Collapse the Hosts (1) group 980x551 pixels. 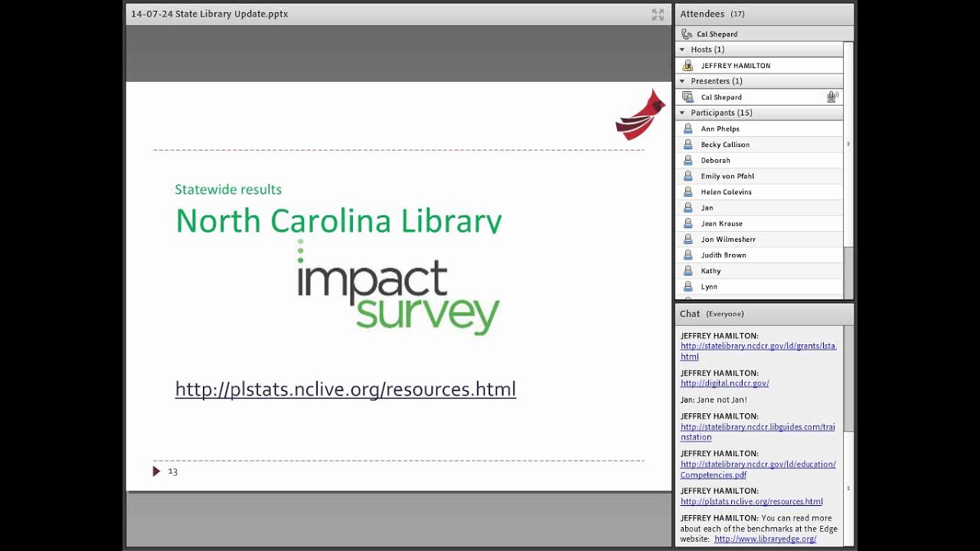coord(682,50)
